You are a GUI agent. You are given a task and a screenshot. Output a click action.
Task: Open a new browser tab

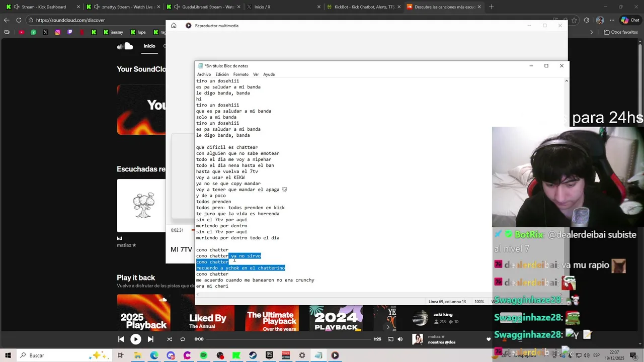492,7
